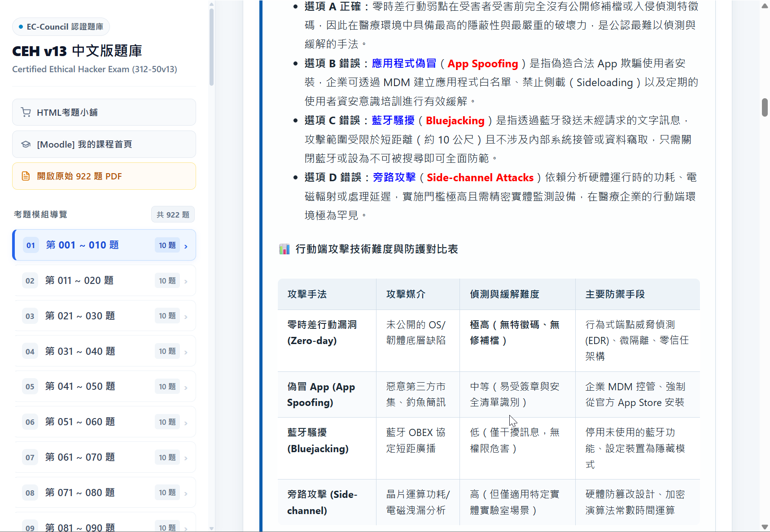This screenshot has height=532, width=770.
Task: Expand chevron on the 051 ~ 060 row
Action: (186, 423)
